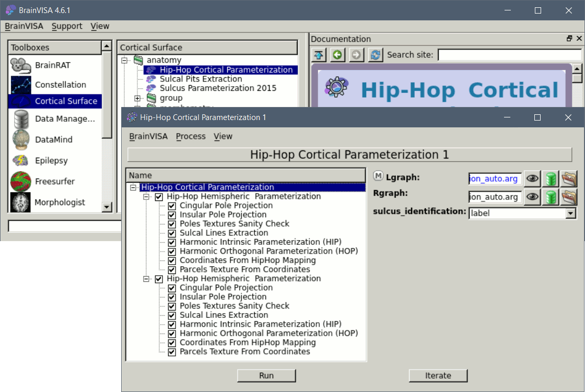Select the Freesurfer toolbox icon

pos(20,182)
